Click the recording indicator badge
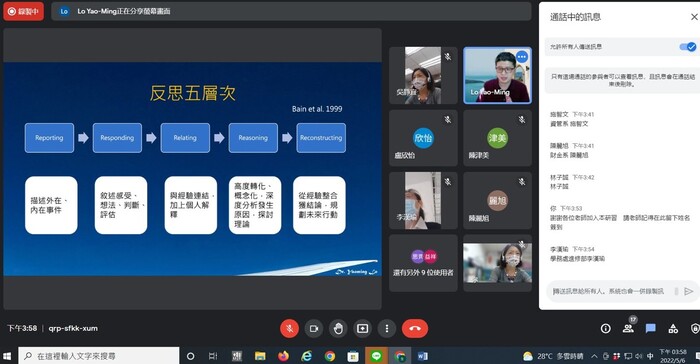The image size is (700, 364). [24, 11]
